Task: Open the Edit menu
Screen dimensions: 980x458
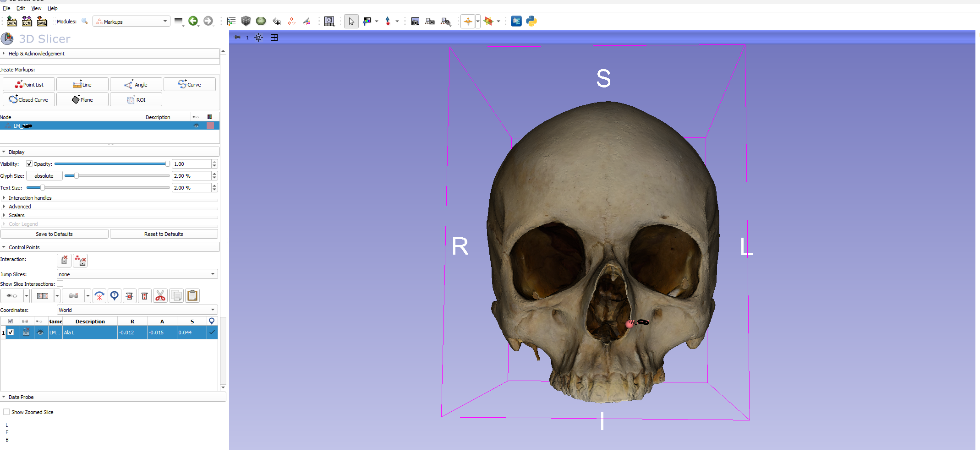Action: pyautogui.click(x=21, y=8)
